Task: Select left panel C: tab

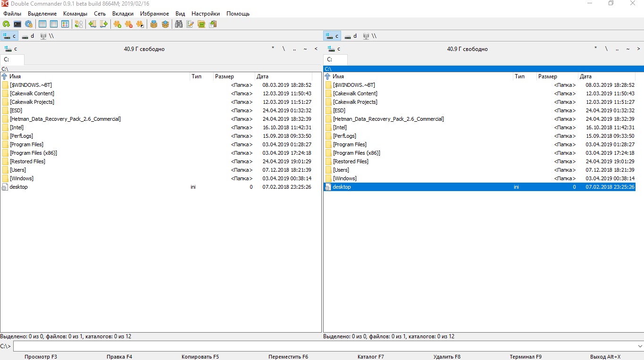Action: [x=12, y=59]
